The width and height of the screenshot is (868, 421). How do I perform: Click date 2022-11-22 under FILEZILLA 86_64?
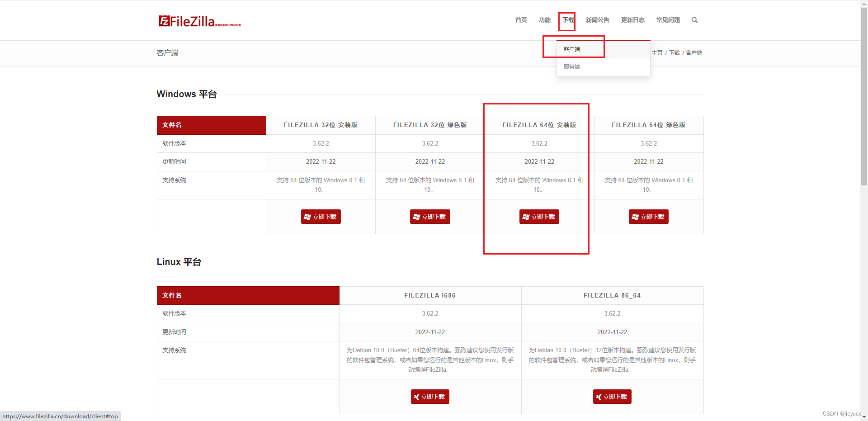pos(612,332)
